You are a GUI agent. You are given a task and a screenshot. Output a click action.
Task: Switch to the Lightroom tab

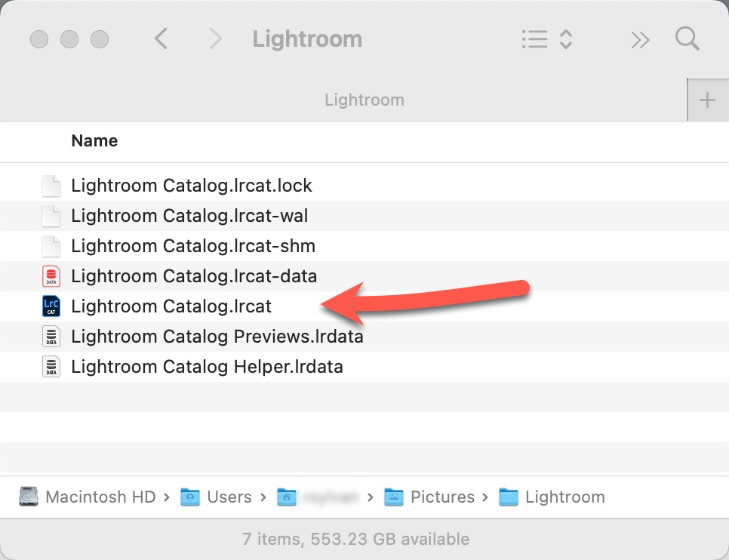pyautogui.click(x=364, y=99)
